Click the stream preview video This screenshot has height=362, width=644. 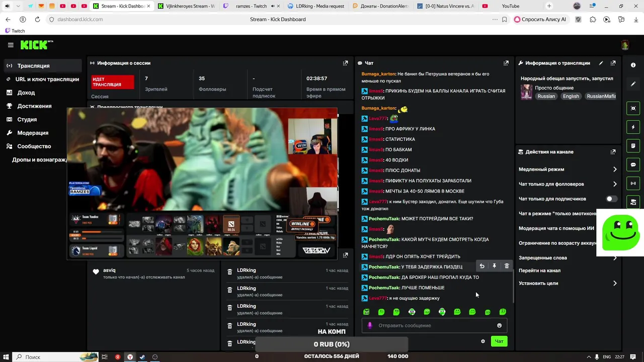coord(202,184)
